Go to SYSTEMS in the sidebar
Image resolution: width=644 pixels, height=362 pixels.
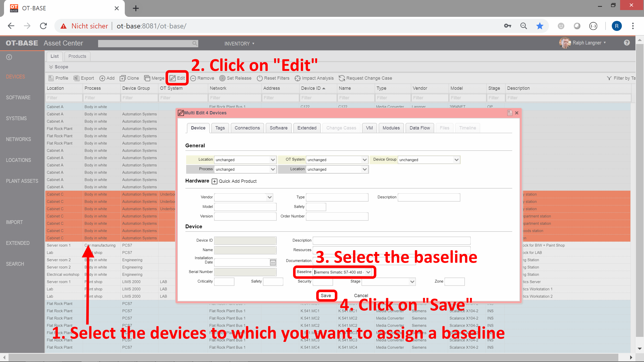pos(16,118)
